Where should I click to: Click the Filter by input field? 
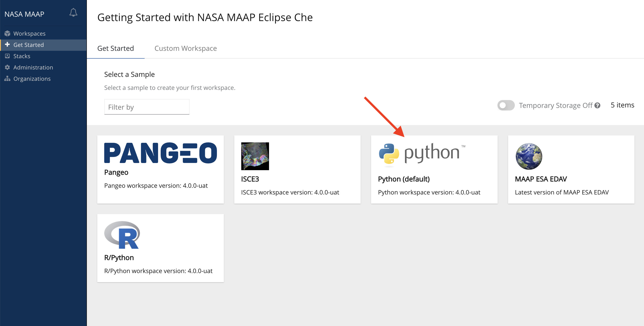click(x=147, y=107)
